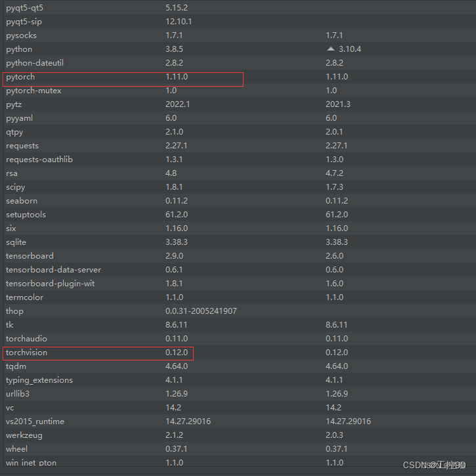This screenshot has height=476, width=476.
Task: Click tk latest version 8.6.11
Action: [337, 325]
